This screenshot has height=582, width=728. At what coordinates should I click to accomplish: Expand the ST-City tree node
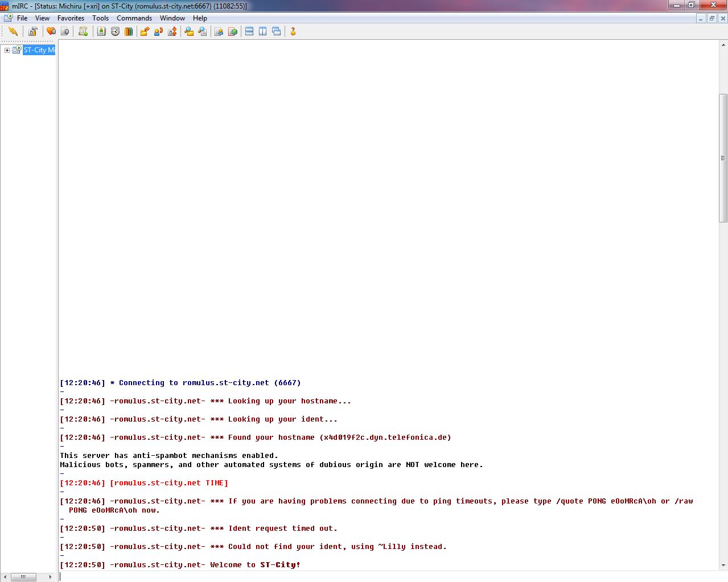(x=7, y=50)
